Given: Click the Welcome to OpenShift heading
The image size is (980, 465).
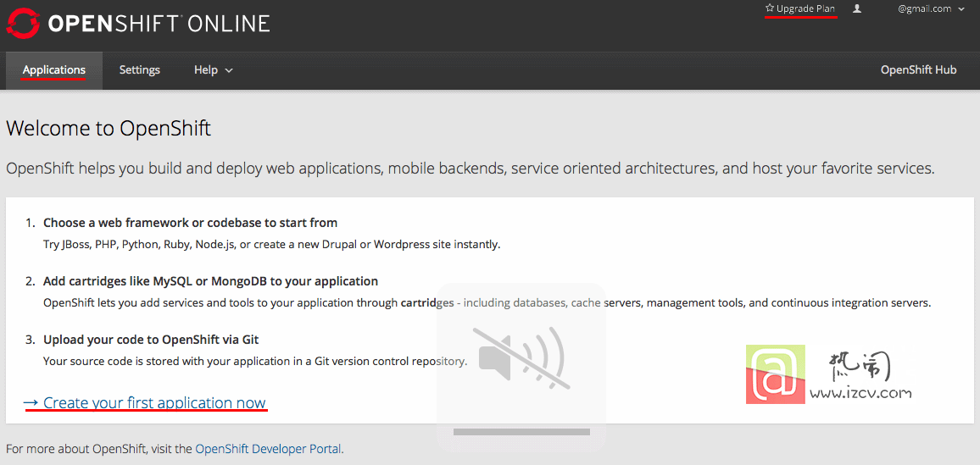Looking at the screenshot, I should point(109,129).
